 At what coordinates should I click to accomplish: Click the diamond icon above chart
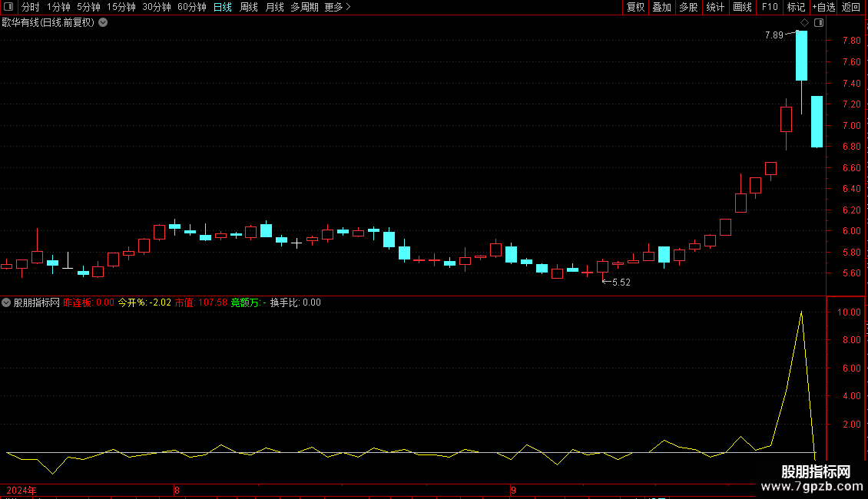tap(805, 23)
